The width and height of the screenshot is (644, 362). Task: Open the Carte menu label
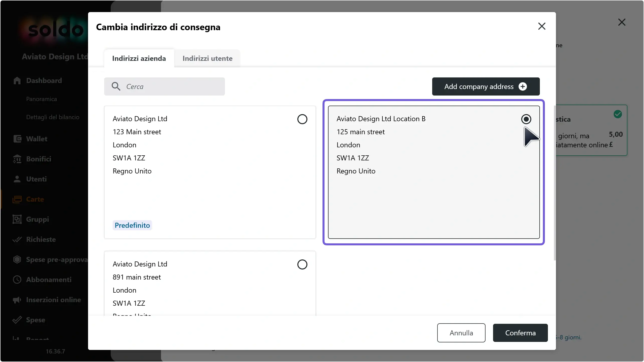pos(35,199)
